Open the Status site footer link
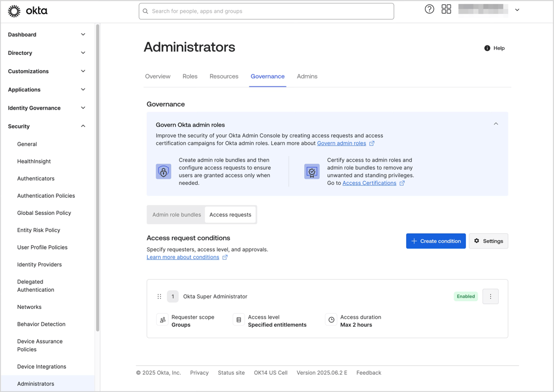 232,373
